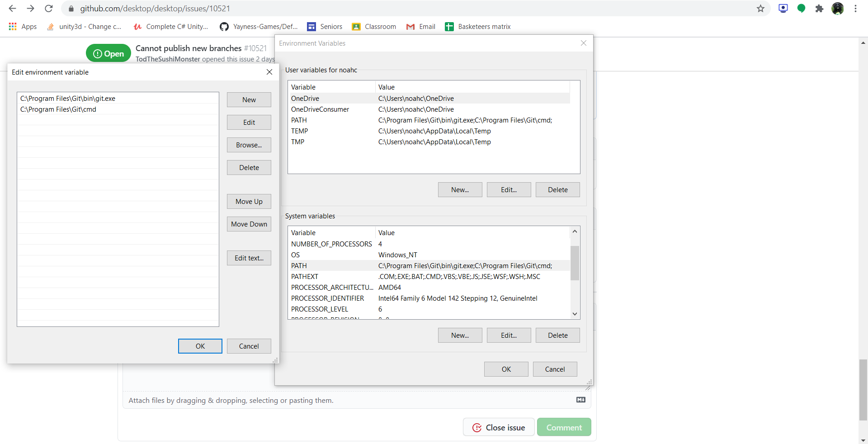
Task: Click the address bar security lock icon
Action: [x=71, y=9]
